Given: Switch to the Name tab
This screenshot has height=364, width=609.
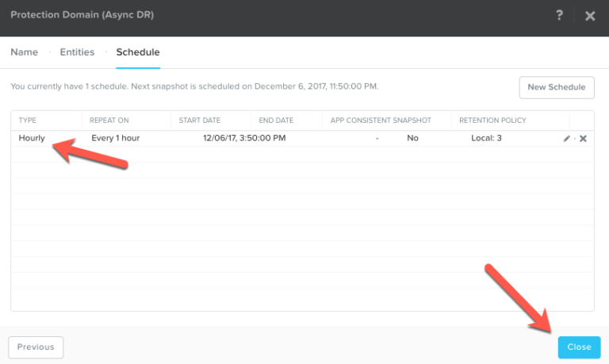Looking at the screenshot, I should pos(24,52).
